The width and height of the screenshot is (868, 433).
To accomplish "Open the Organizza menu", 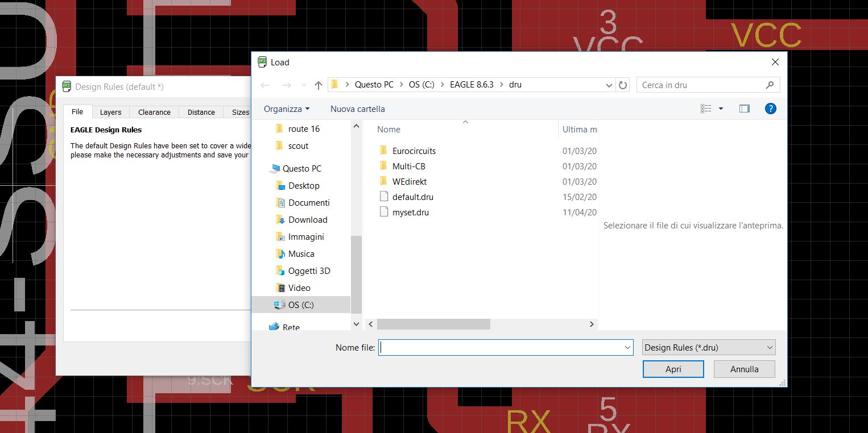I will point(287,109).
